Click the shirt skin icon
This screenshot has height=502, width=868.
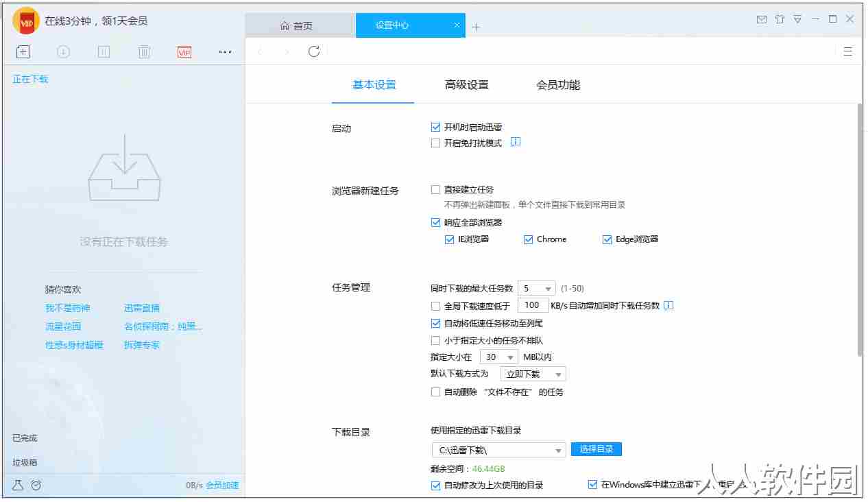pos(780,20)
